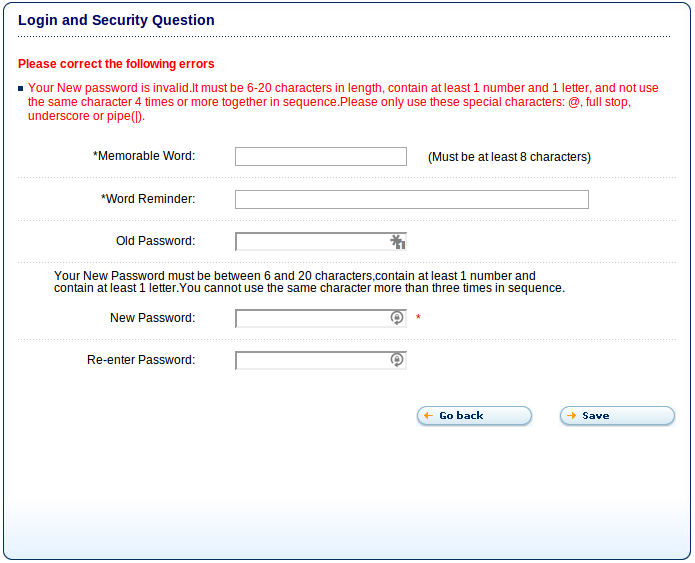Click the *Word Reminder label

click(148, 199)
